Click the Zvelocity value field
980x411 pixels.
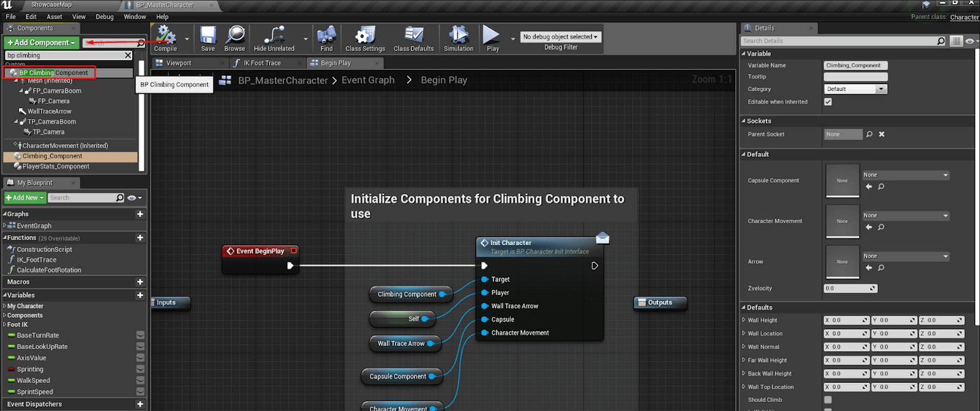(x=851, y=288)
